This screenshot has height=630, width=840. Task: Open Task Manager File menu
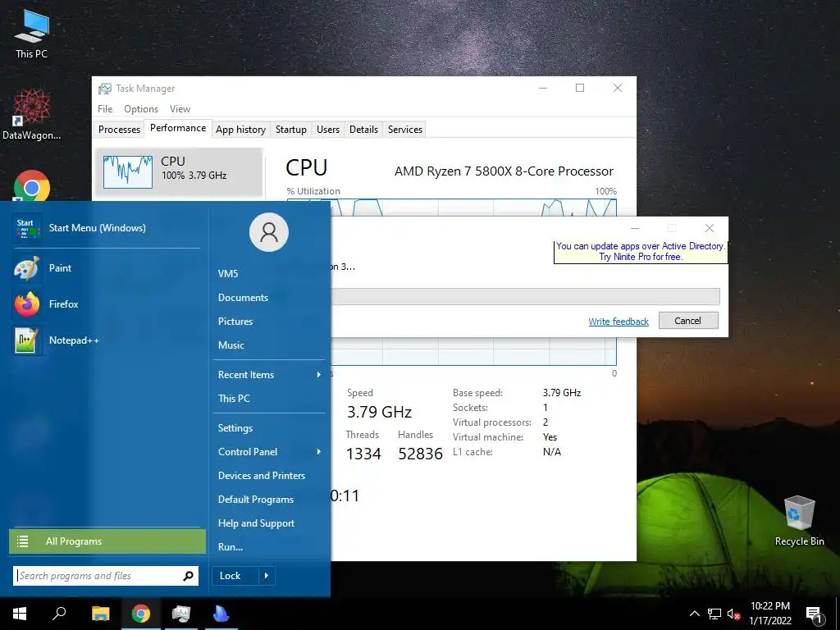coord(105,109)
